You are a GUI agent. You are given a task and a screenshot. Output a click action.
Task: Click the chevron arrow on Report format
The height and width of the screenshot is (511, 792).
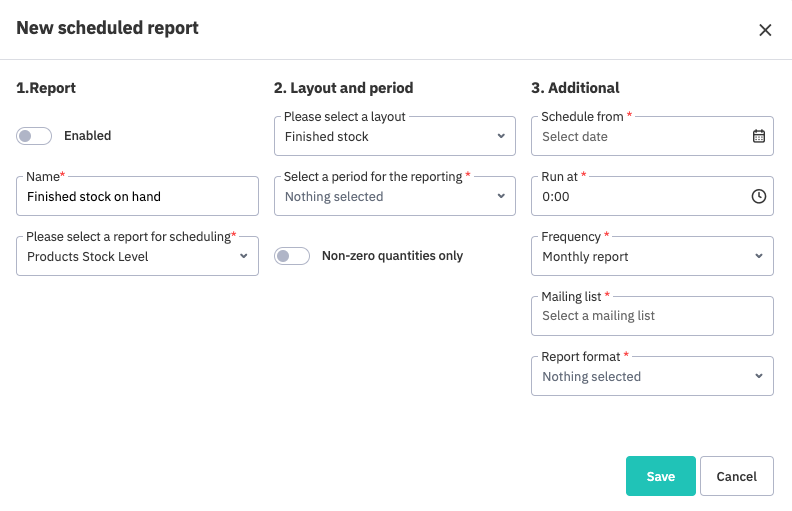point(758,377)
